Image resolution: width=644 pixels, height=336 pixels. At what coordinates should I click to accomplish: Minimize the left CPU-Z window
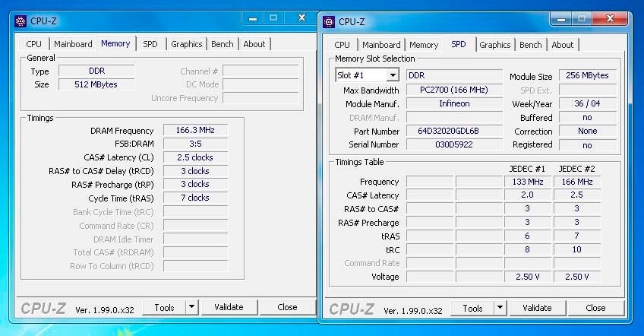point(253,18)
